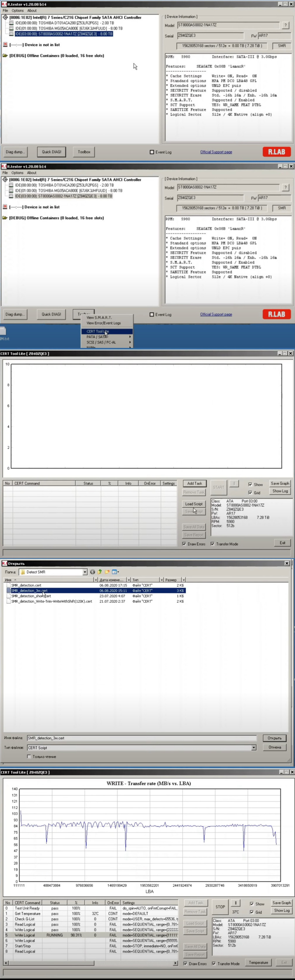Screen dimensions: 295x980
Task: Expand the PATA / SATA submenu
Action: [x=107, y=337]
